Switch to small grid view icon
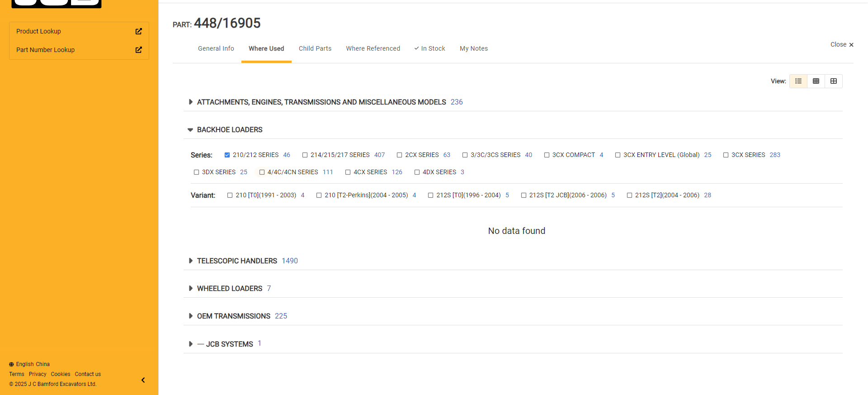 click(x=816, y=81)
